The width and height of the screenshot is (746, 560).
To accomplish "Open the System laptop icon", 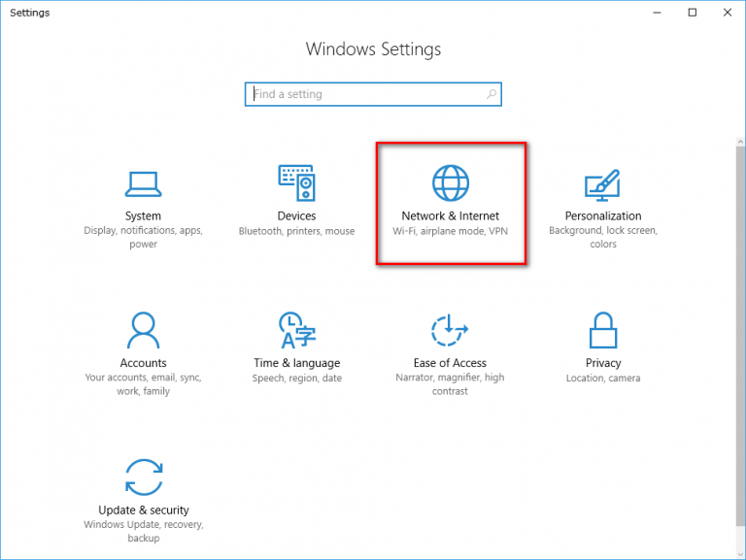I will click(143, 184).
